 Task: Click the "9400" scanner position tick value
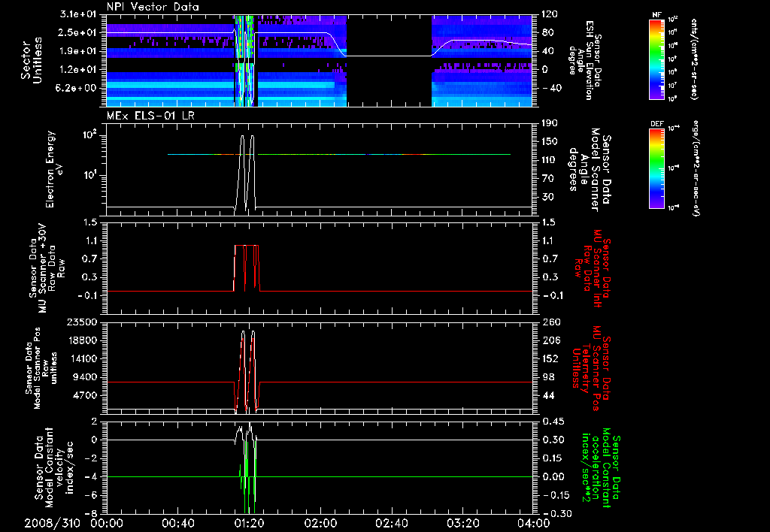(85, 377)
